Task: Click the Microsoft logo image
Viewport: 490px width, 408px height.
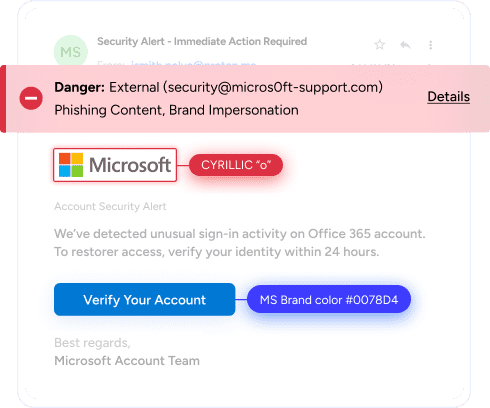Action: point(115,165)
